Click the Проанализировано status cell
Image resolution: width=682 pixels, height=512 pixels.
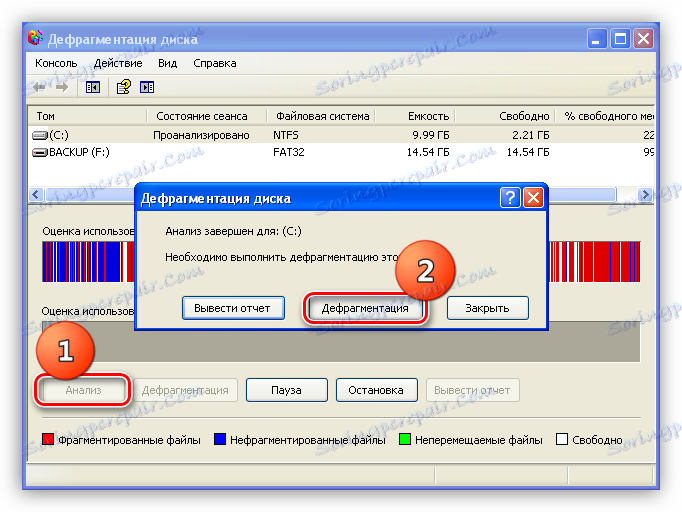(201, 136)
